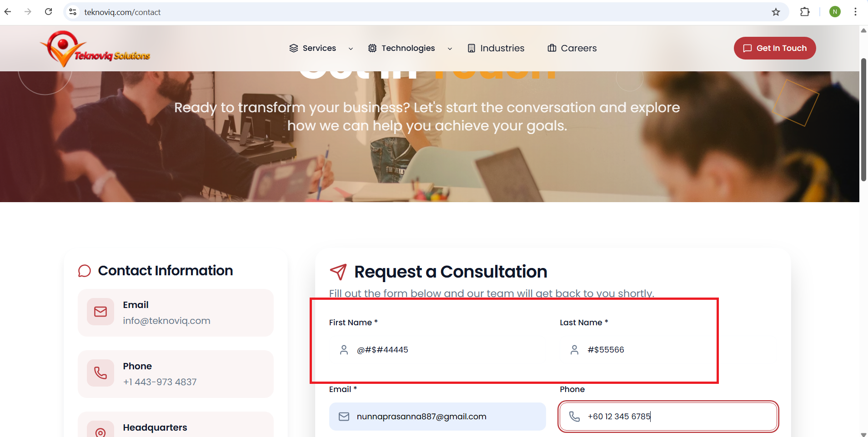Viewport: 868px width, 437px height.
Task: Click in the First Name field
Action: click(437, 350)
